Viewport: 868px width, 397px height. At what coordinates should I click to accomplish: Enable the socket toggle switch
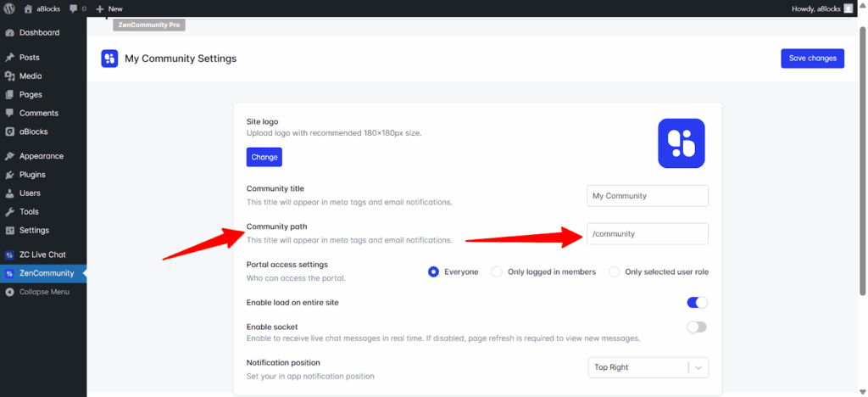coord(697,327)
